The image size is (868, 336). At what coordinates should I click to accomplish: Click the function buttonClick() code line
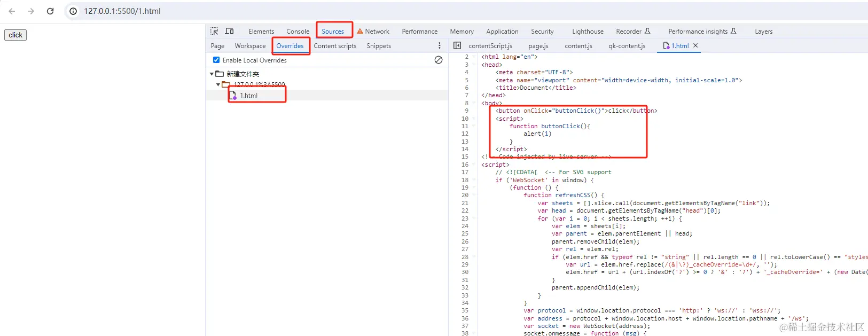tap(550, 126)
